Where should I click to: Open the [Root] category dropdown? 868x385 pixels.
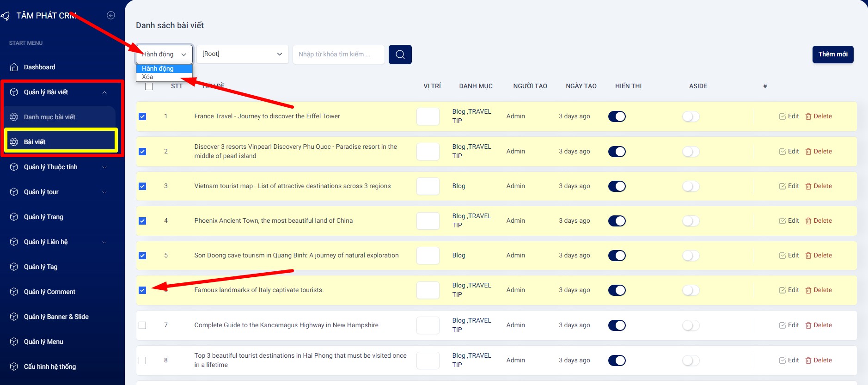pos(242,54)
